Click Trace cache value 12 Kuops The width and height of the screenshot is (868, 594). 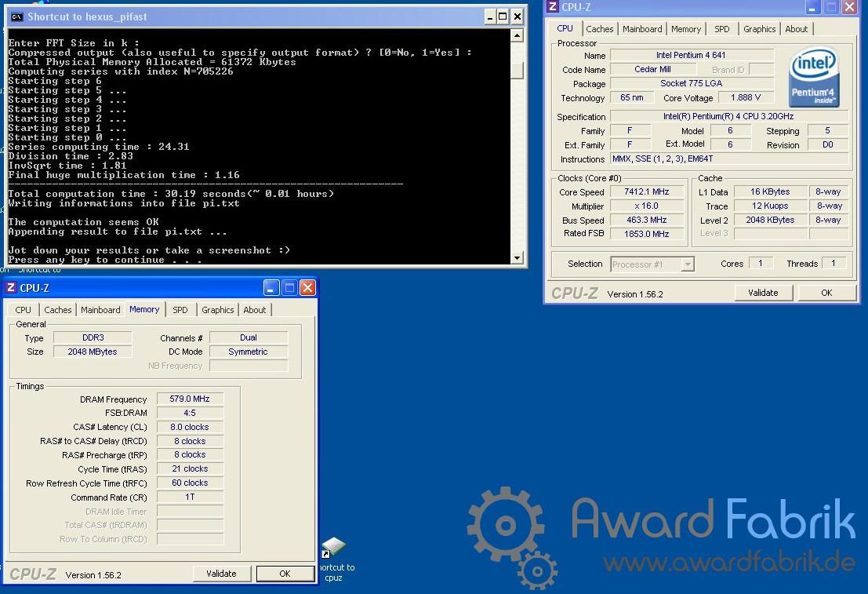[770, 206]
